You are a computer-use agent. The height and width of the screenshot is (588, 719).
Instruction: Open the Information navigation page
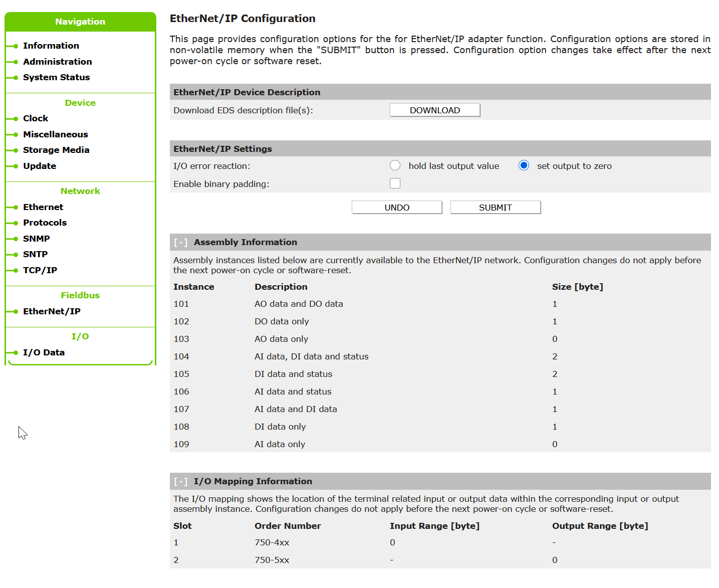[51, 46]
